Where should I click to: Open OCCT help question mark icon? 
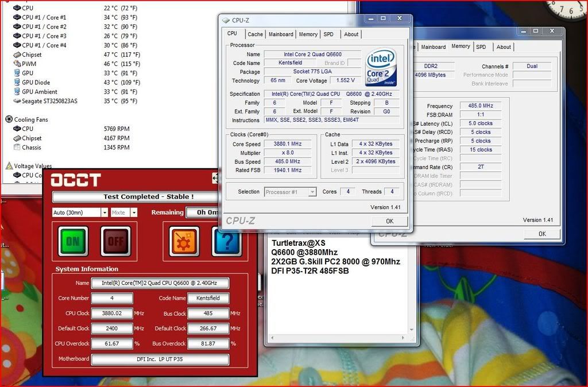coord(226,241)
